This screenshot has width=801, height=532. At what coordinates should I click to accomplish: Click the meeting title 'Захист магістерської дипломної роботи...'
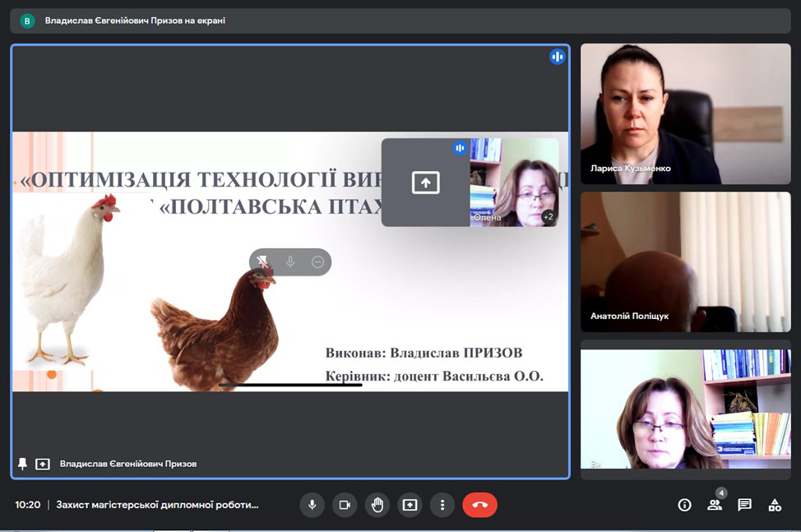coord(157,505)
